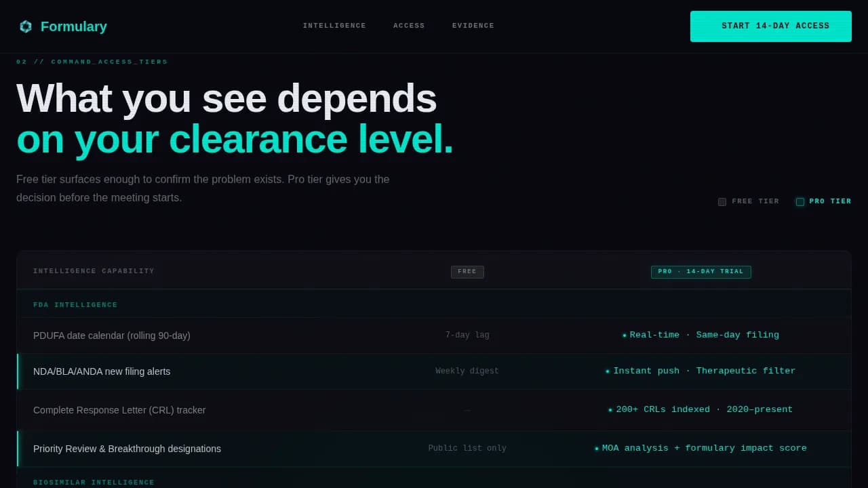Click the PRO · 14-DAY TRIAL badge

click(701, 272)
